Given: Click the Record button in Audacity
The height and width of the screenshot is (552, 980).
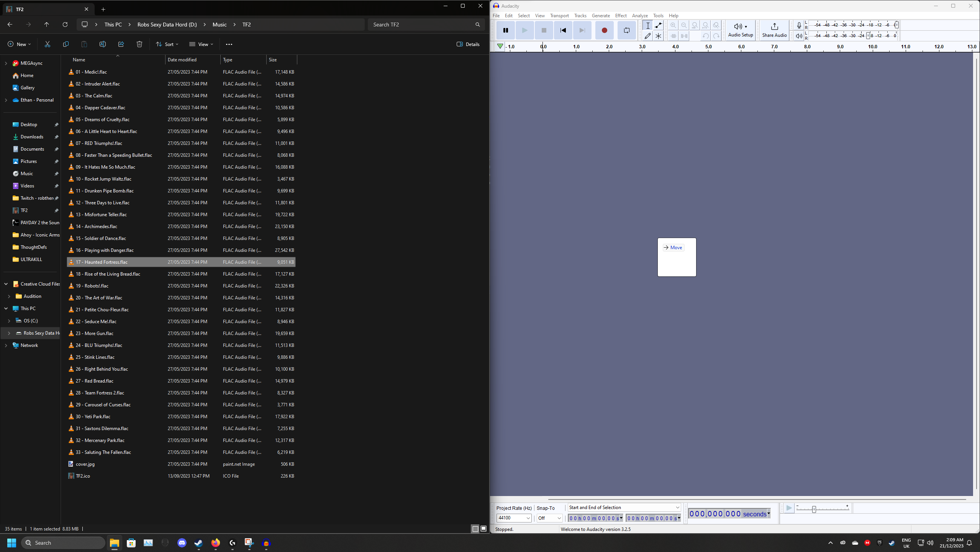Looking at the screenshot, I should (604, 30).
